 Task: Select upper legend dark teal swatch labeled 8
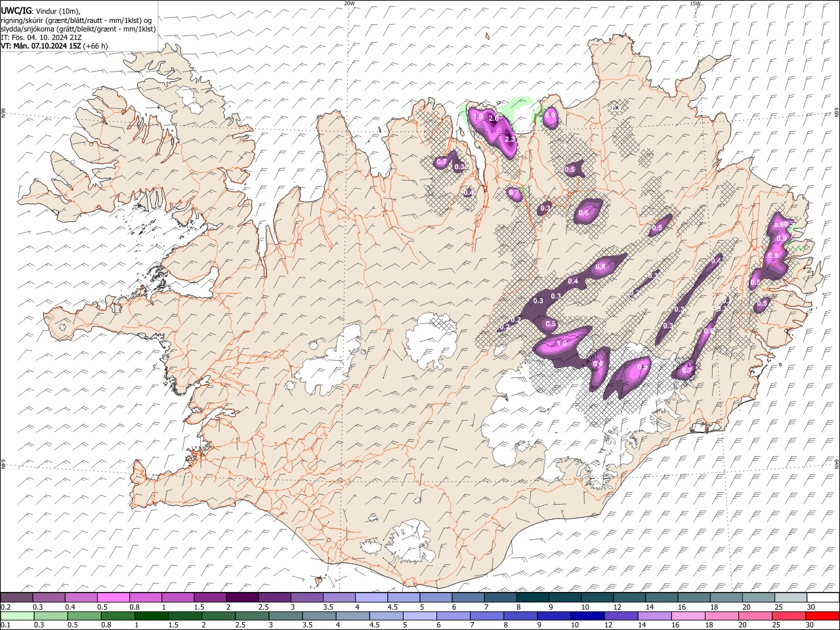532,598
